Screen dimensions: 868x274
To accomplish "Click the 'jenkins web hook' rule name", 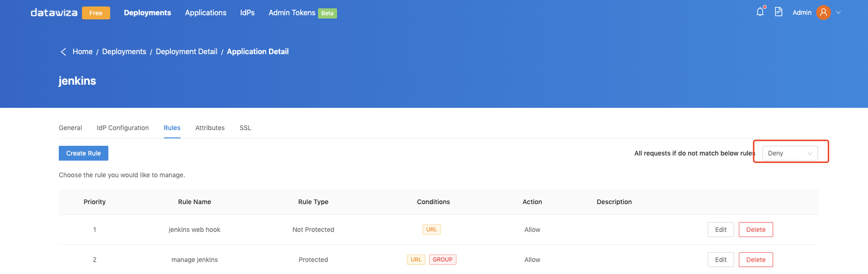I will point(195,229).
